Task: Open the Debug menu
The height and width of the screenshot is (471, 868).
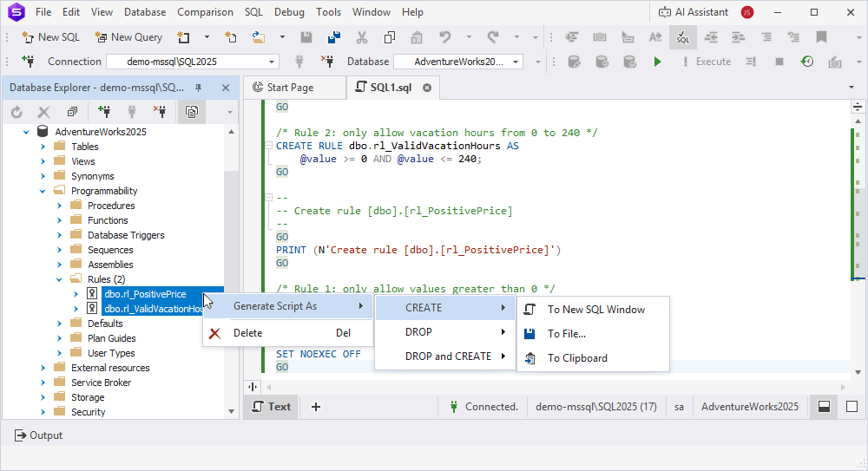Action: tap(289, 12)
